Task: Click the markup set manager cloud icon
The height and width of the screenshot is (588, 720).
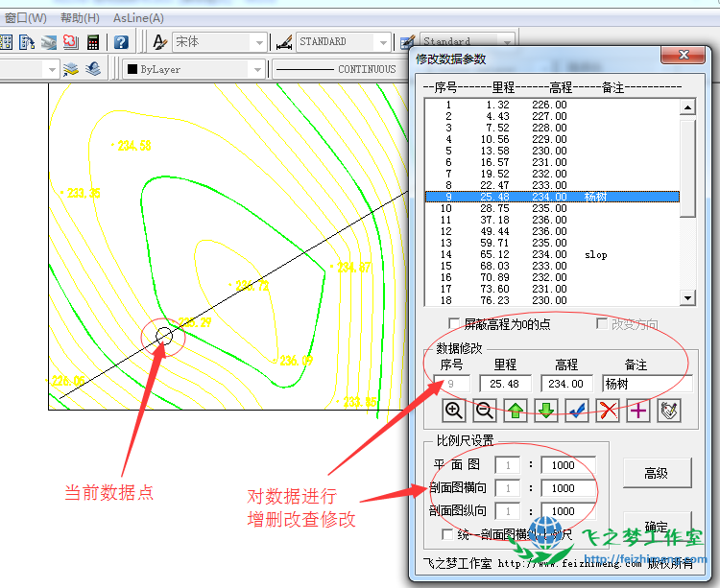Action: (x=71, y=42)
